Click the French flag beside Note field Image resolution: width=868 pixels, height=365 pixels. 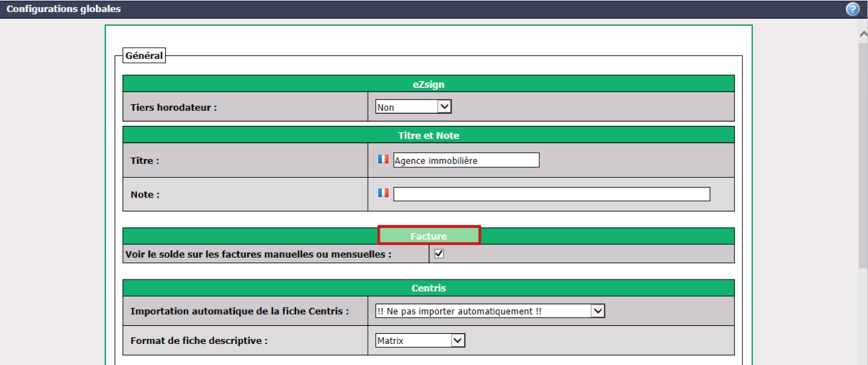click(x=383, y=193)
